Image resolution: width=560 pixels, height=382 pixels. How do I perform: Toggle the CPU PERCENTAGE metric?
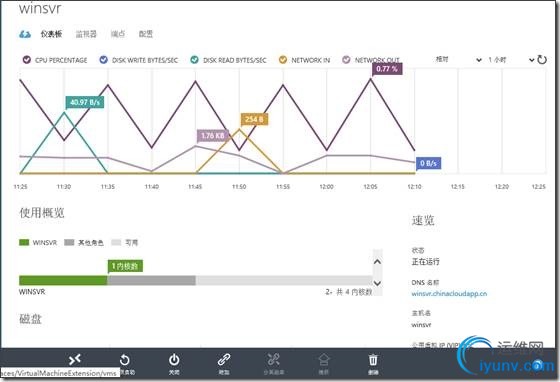[26, 60]
